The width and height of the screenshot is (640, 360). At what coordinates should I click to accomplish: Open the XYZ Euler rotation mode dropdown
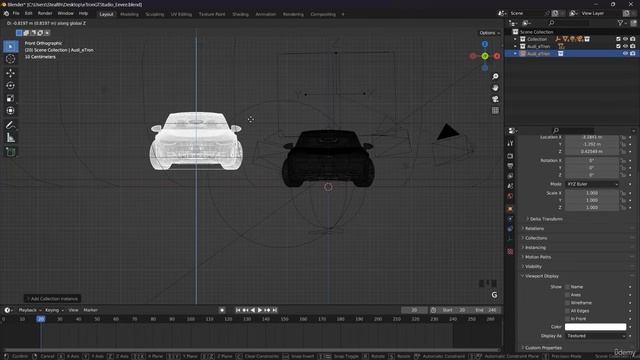pyautogui.click(x=592, y=184)
